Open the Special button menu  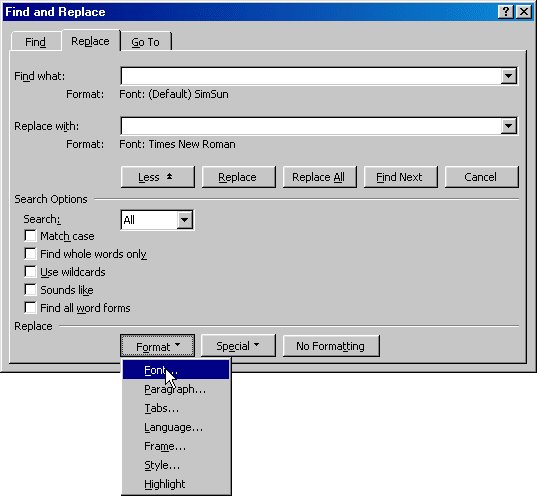pos(238,346)
